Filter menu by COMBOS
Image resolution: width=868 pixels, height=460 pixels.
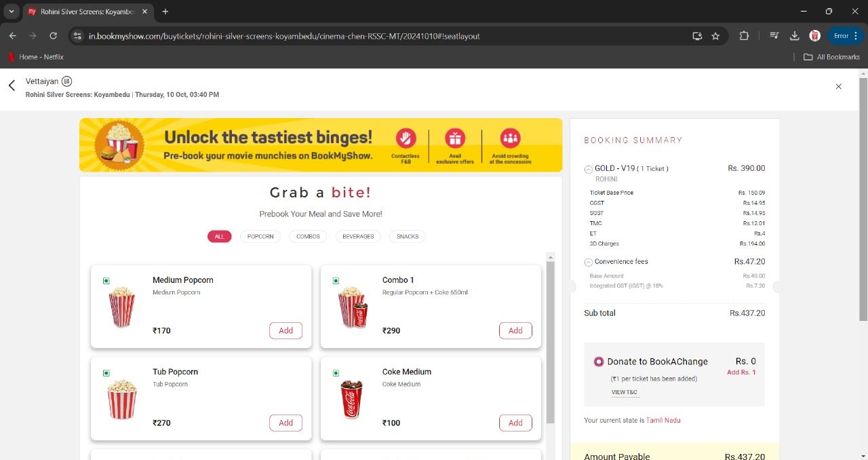tap(308, 237)
